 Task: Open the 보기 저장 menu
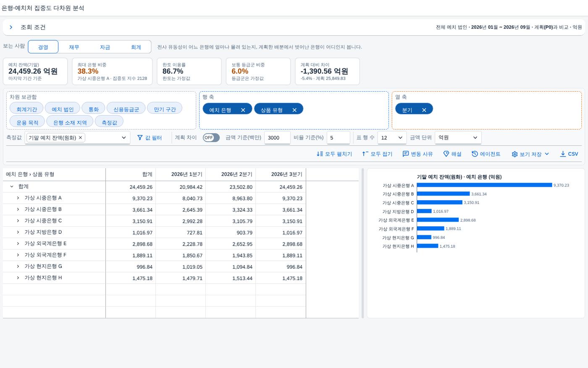530,154
